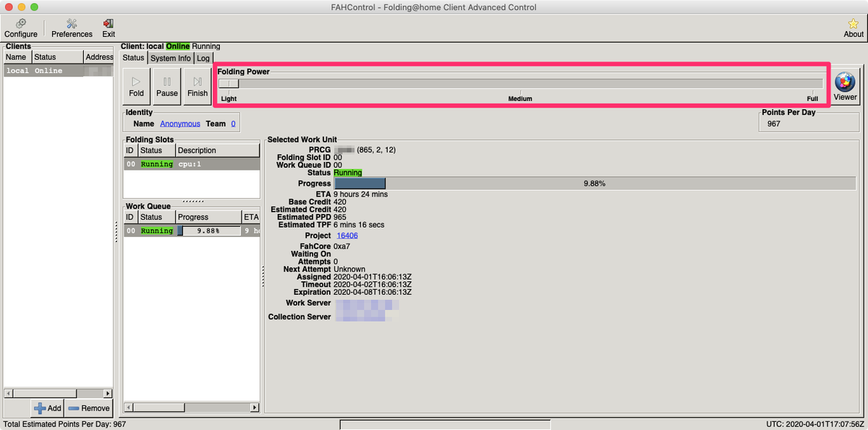Open the Configure toolbar icon
868x430 pixels.
pyautogui.click(x=21, y=28)
